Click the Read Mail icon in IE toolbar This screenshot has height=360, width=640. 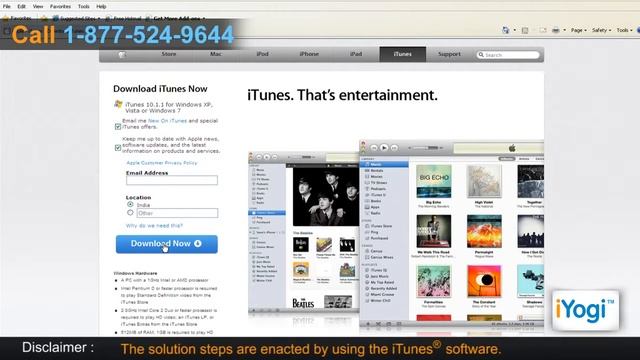click(542, 30)
